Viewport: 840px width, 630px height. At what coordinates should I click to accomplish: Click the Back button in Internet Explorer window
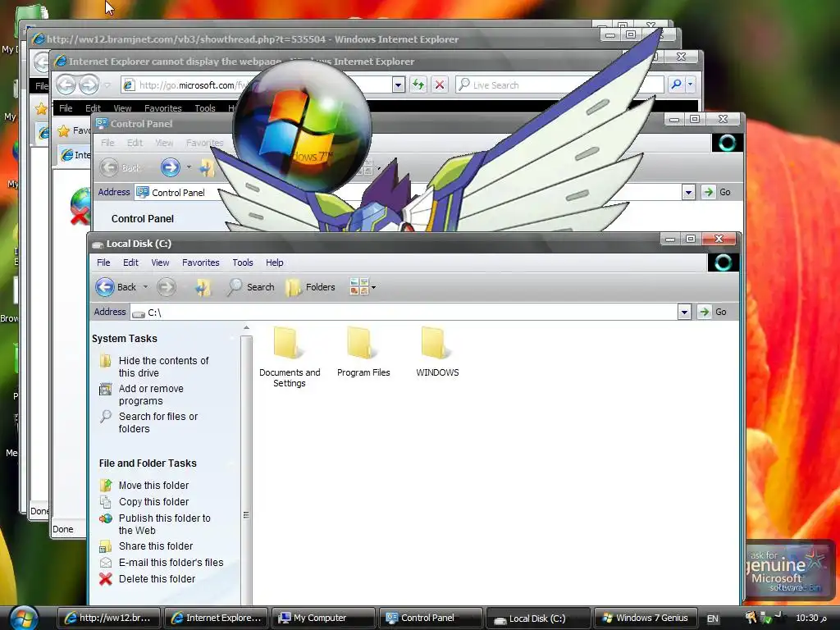pyautogui.click(x=66, y=84)
